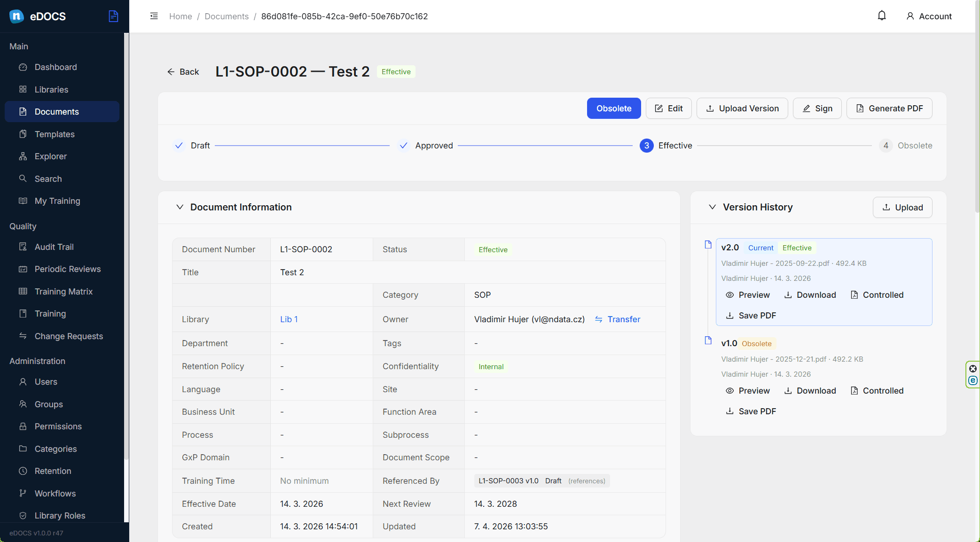The image size is (980, 542).
Task: Toggle the sidebar collapse hamburger icon
Action: (x=154, y=16)
